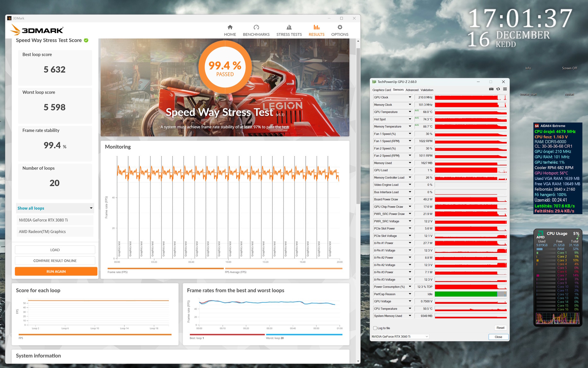Click the orange RESULTS chart icon
588x368 pixels.
[x=317, y=27]
